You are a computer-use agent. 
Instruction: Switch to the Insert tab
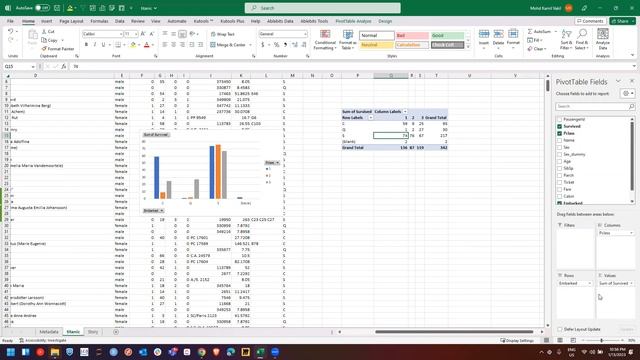(47, 21)
